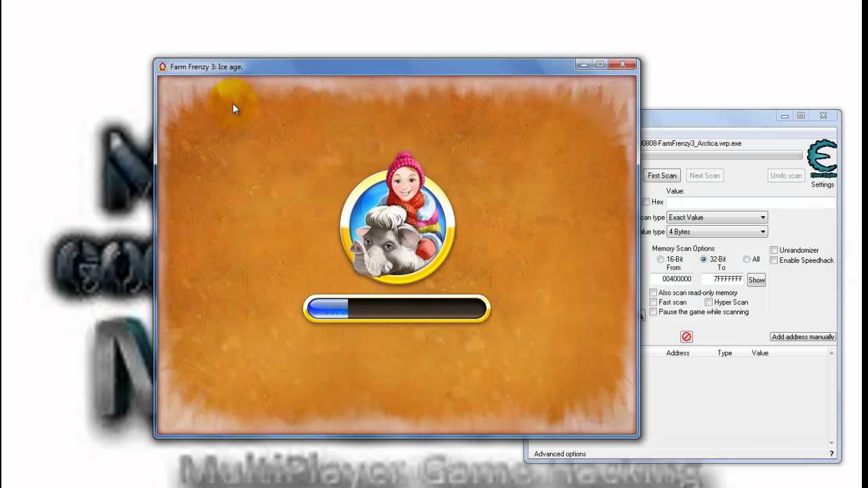The height and width of the screenshot is (488, 868).
Task: Click the game loading progress bar
Action: [x=397, y=309]
